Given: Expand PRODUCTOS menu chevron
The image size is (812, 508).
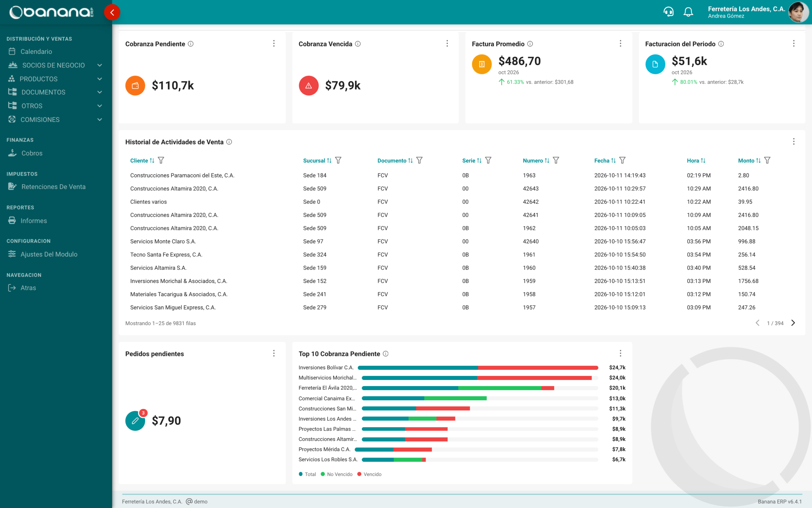Looking at the screenshot, I should (x=100, y=79).
